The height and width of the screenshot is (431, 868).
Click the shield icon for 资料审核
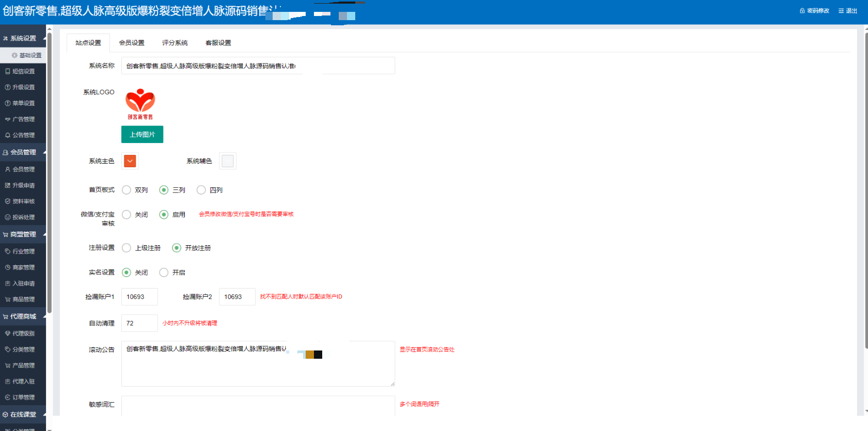pos(8,201)
